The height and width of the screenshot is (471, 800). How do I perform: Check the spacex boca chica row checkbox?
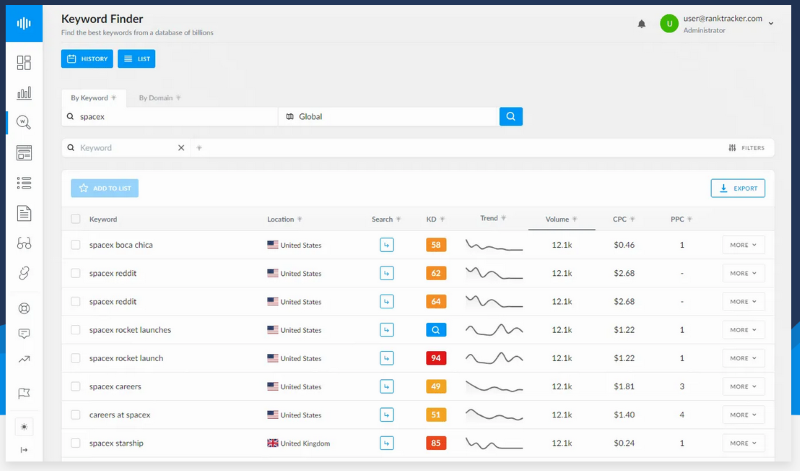click(x=76, y=245)
